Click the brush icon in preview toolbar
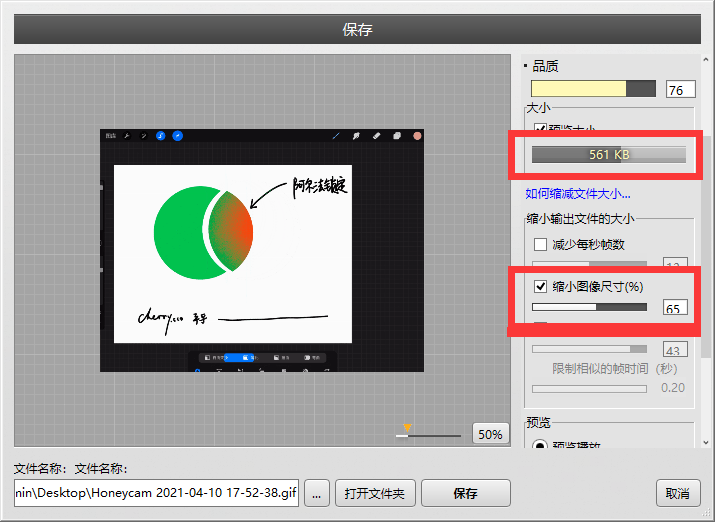Screen dimensions: 715x522 click(336, 136)
